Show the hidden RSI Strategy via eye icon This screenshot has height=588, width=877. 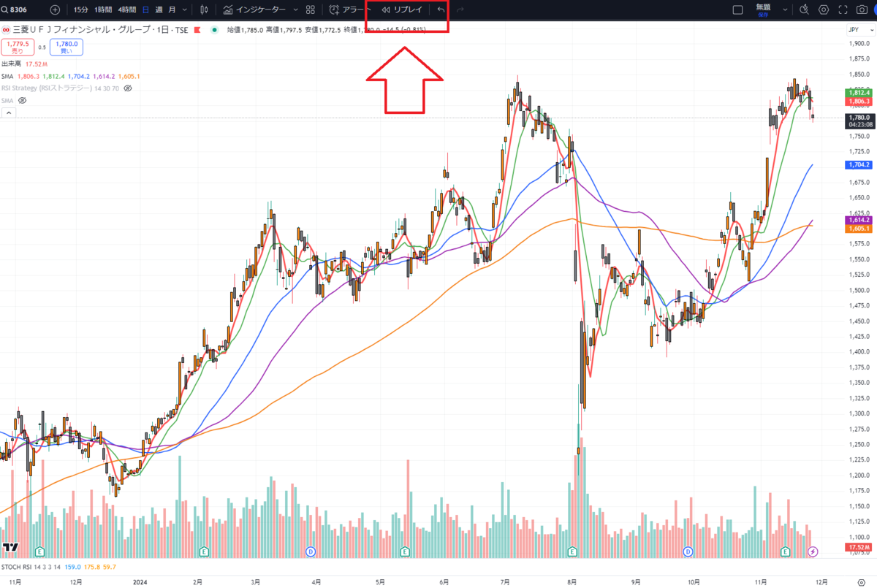pos(128,88)
